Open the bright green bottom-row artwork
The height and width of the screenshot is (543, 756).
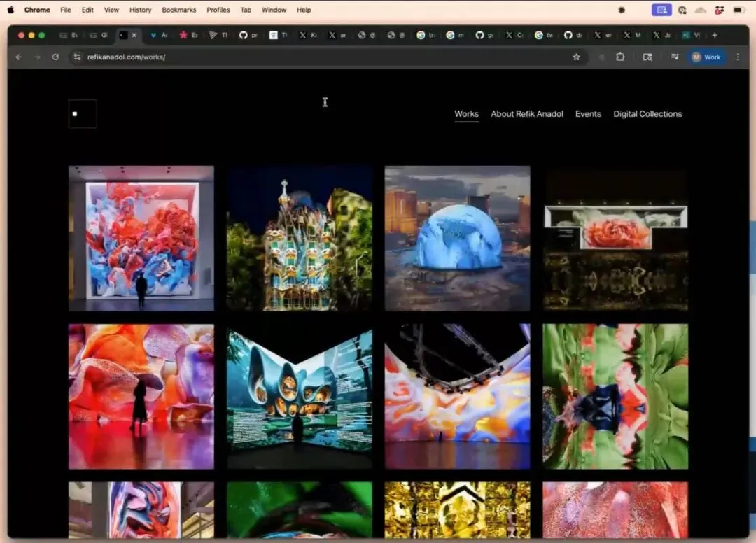point(300,509)
